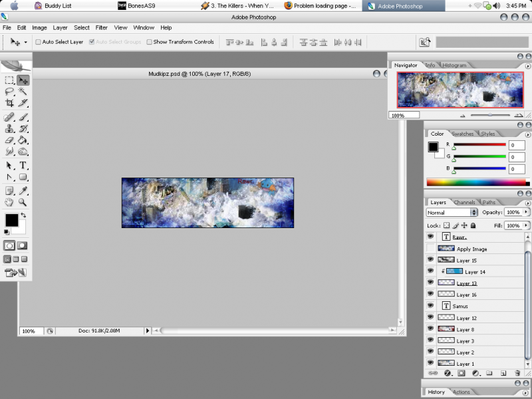532x399 pixels.
Task: Select the Lasso tool
Action: click(9, 91)
